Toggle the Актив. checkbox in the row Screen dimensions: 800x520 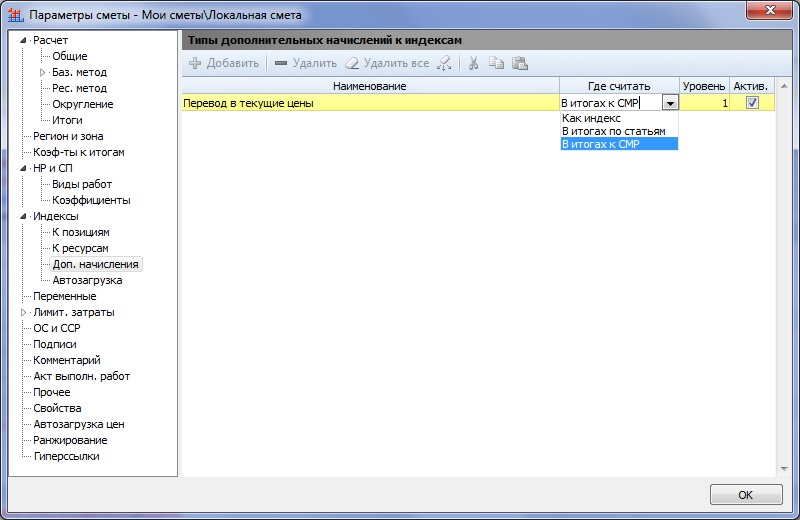pos(752,103)
